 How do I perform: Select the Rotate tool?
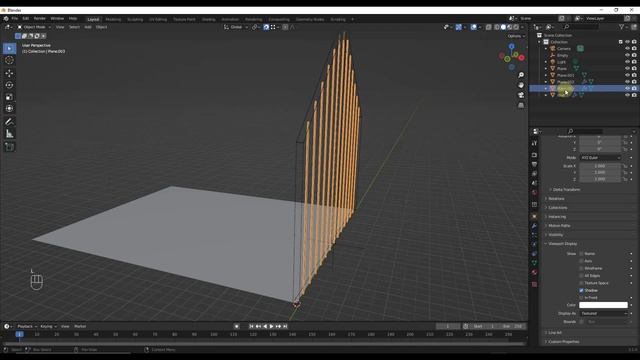point(9,85)
